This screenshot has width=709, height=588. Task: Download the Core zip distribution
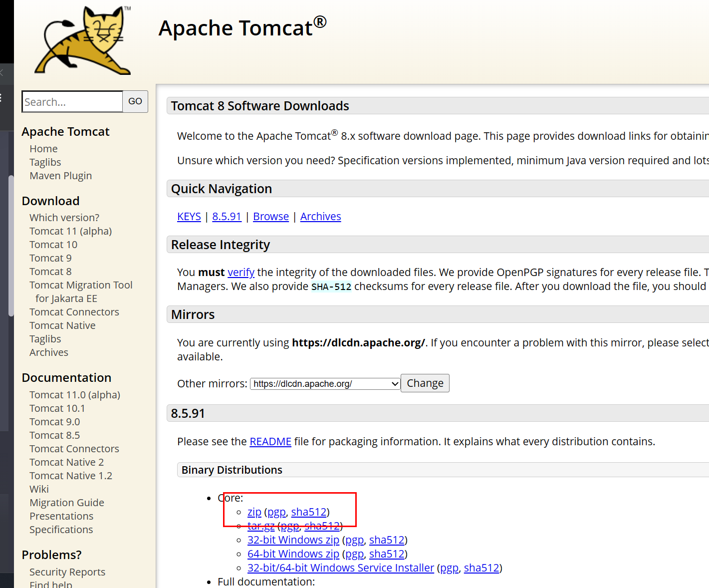click(254, 512)
